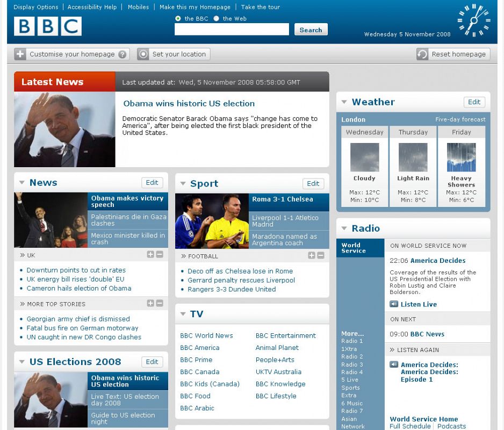Select the World Service radio tab

click(360, 248)
